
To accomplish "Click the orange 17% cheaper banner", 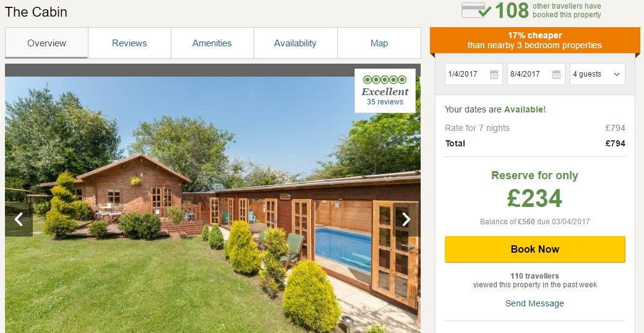I will (535, 40).
